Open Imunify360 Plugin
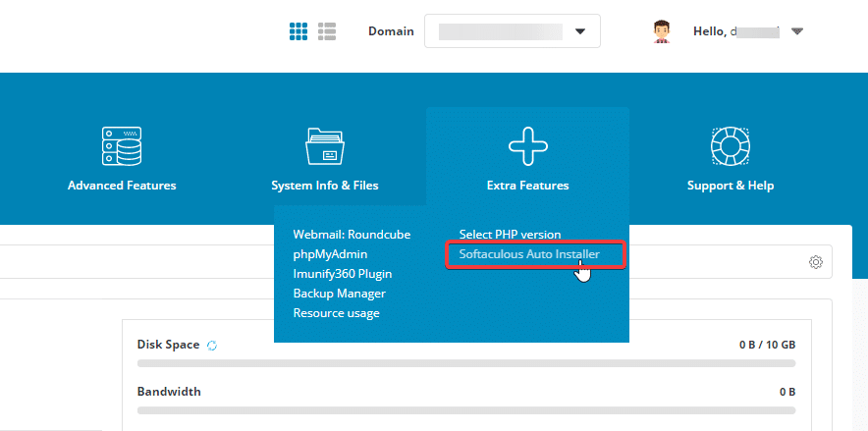 [x=342, y=274]
